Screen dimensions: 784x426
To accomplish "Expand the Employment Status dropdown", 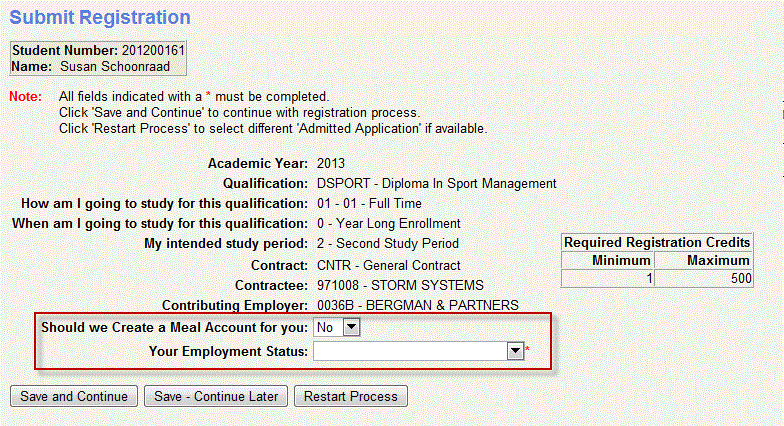I will point(515,351).
